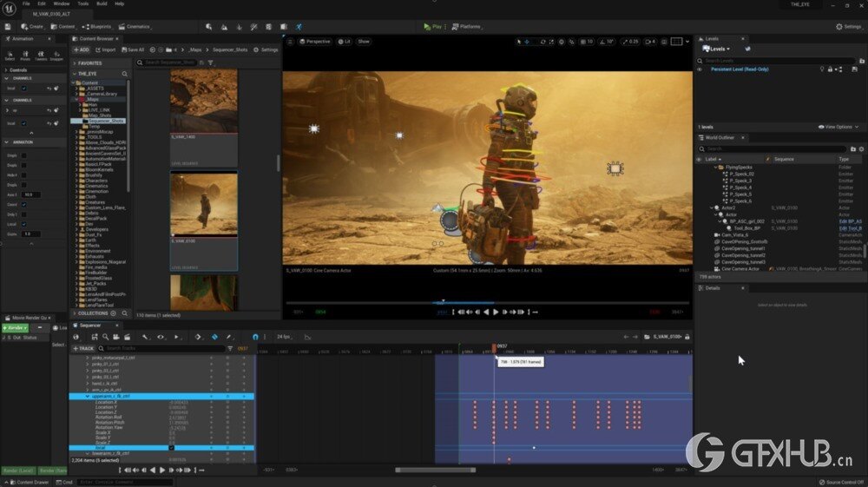Viewport: 868px width, 487px height.
Task: Toggle the lock icon on Persistent Level
Action: 830,69
